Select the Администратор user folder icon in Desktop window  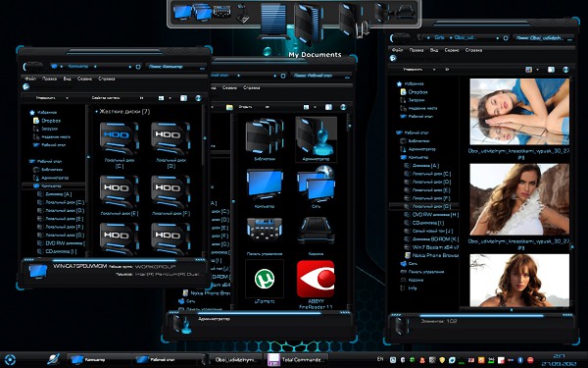[x=316, y=137]
